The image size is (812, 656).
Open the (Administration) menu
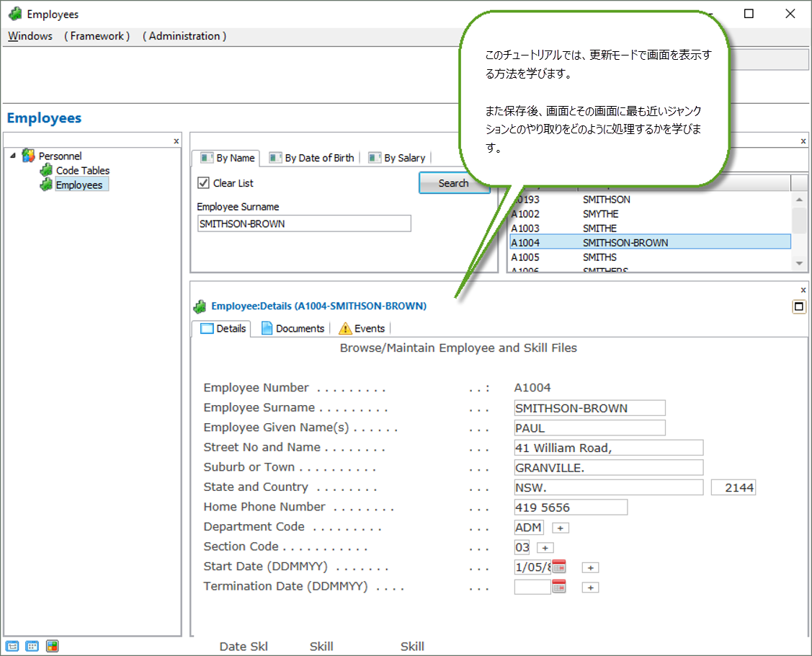tap(184, 36)
